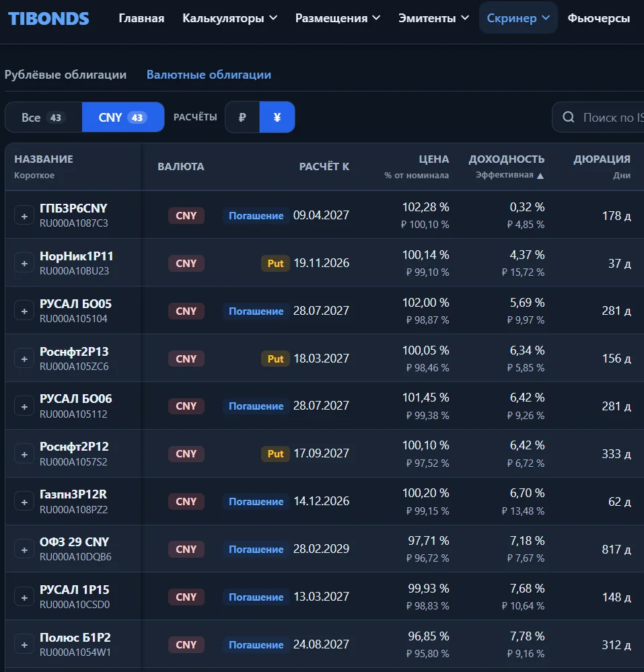The height and width of the screenshot is (672, 644).
Task: Open the ГПБ3Р6CNY bond link
Action: point(73,209)
